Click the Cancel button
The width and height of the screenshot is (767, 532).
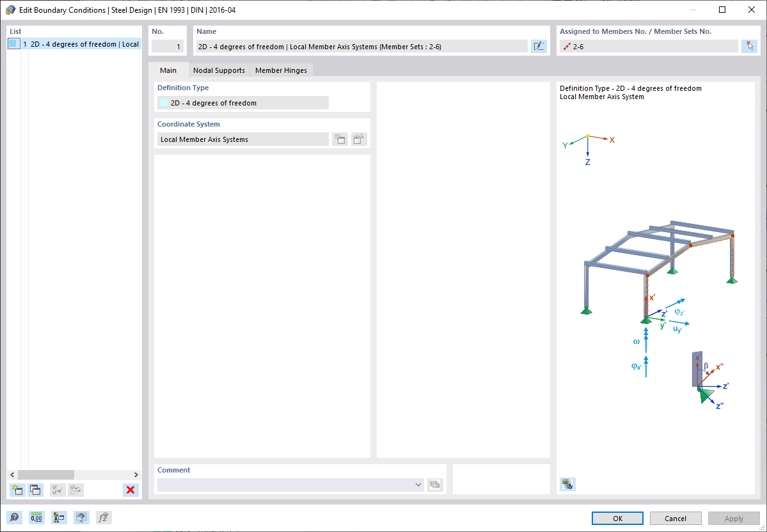click(676, 519)
